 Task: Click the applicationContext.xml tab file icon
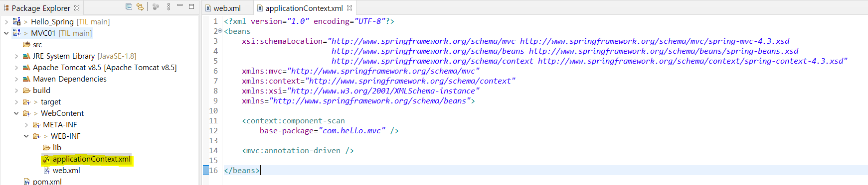point(260,8)
